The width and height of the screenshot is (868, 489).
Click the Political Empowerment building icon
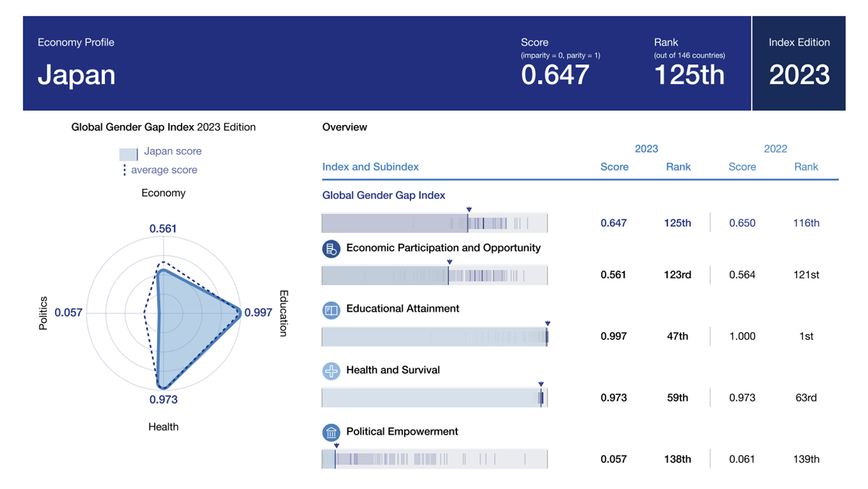(x=331, y=433)
